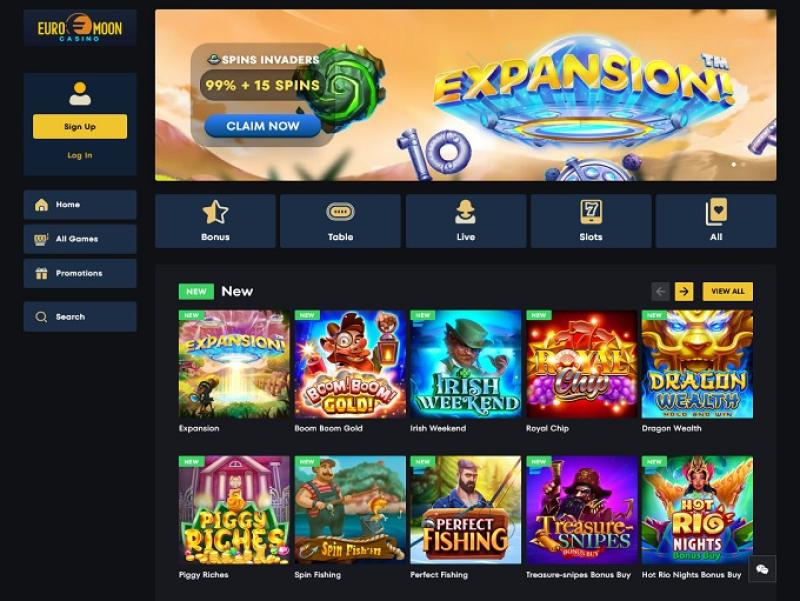The width and height of the screenshot is (800, 601).
Task: Open the Live dealer category
Action: [x=465, y=221]
